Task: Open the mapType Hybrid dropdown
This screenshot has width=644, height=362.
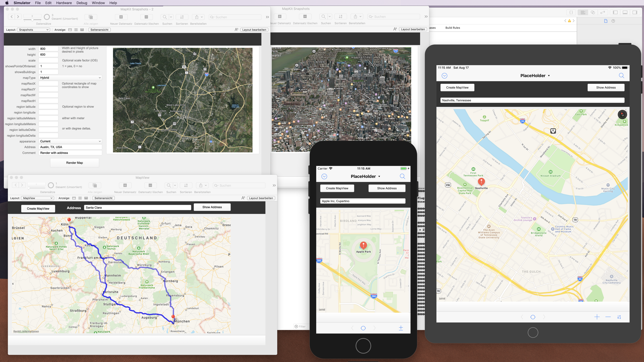Action: (x=70, y=78)
